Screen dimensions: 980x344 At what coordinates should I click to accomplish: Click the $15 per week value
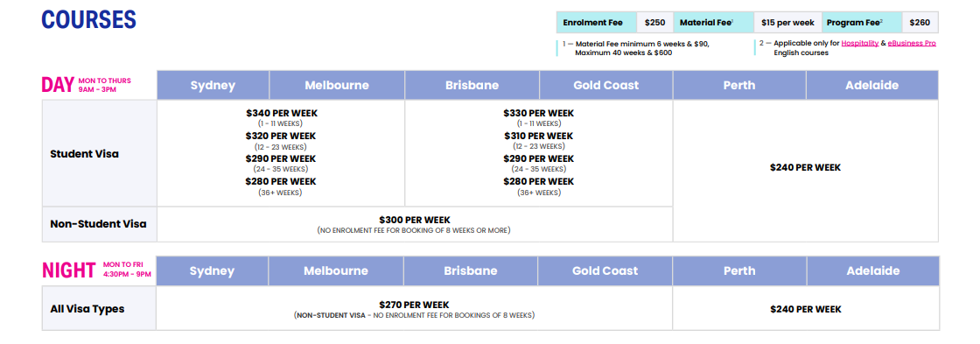pyautogui.click(x=787, y=23)
